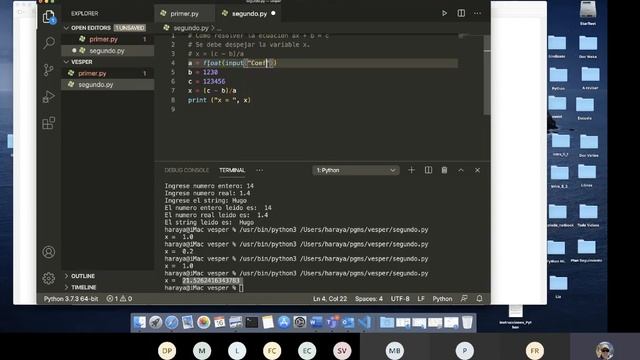Change language mode Python in status bar
Image resolution: width=640 pixels, height=360 pixels.
coord(442,299)
